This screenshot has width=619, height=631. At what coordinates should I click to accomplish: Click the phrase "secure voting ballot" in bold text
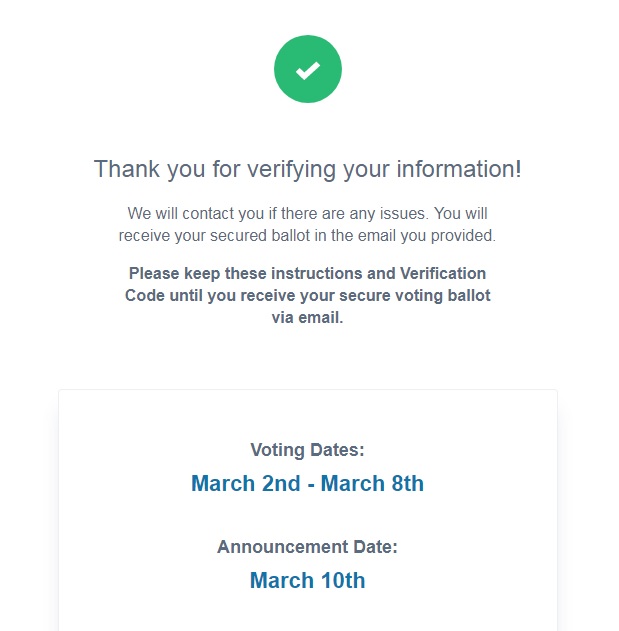coord(415,295)
